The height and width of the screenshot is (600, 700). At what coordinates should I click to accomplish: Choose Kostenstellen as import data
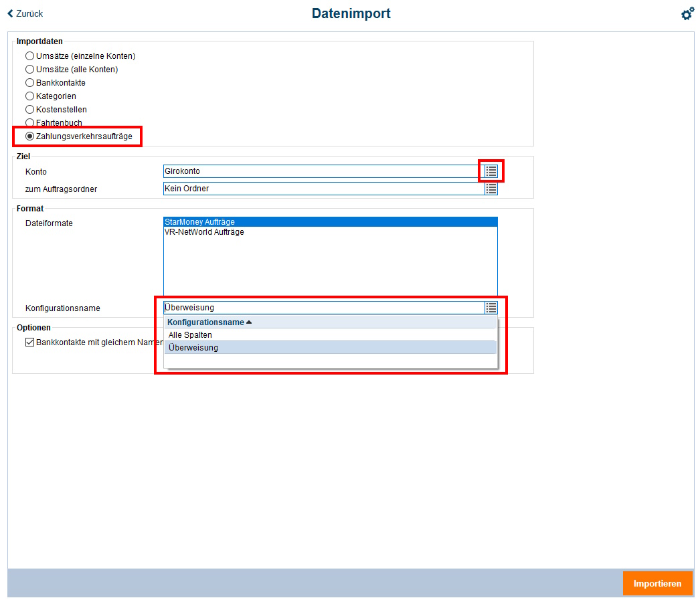click(29, 110)
